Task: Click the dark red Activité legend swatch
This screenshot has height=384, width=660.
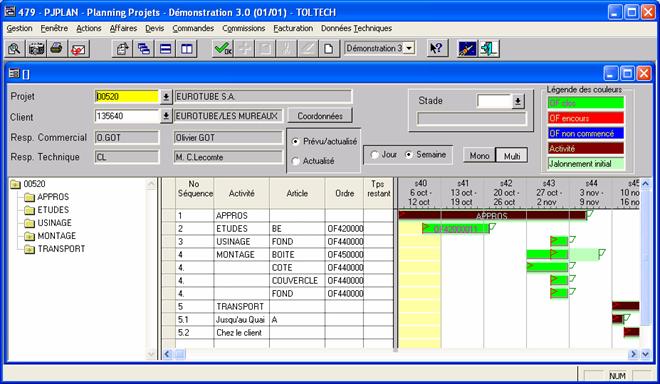Action: tap(585, 148)
